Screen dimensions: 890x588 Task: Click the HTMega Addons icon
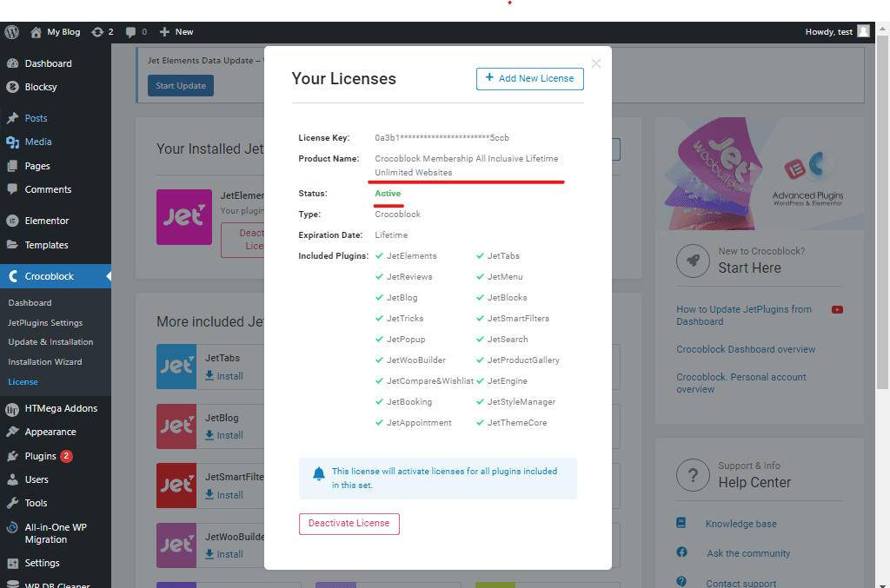[x=12, y=408]
